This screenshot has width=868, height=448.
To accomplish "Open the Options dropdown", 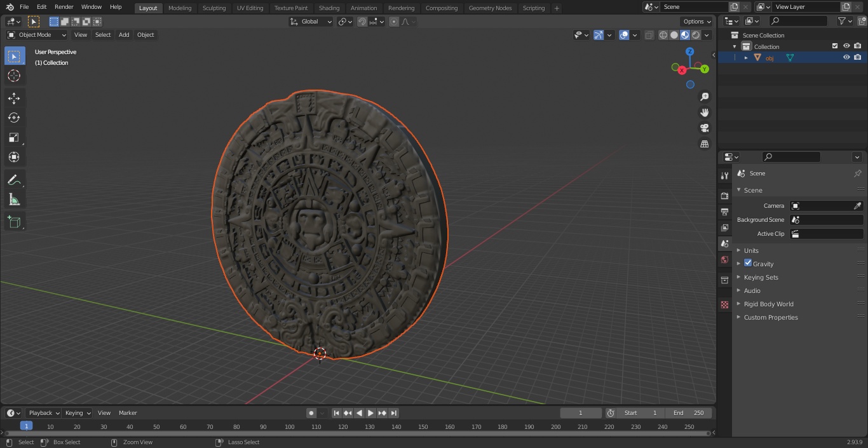I will click(697, 22).
